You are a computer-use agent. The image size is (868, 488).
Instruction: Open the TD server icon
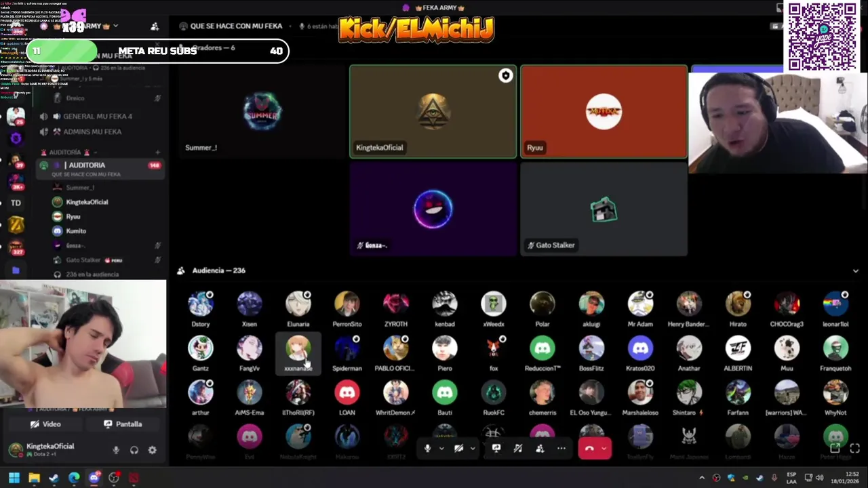(16, 203)
